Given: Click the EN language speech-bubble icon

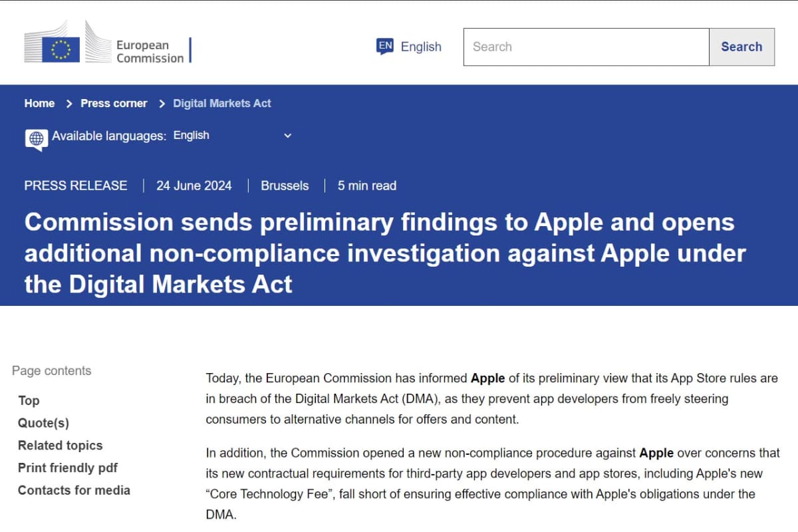Looking at the screenshot, I should 385,46.
